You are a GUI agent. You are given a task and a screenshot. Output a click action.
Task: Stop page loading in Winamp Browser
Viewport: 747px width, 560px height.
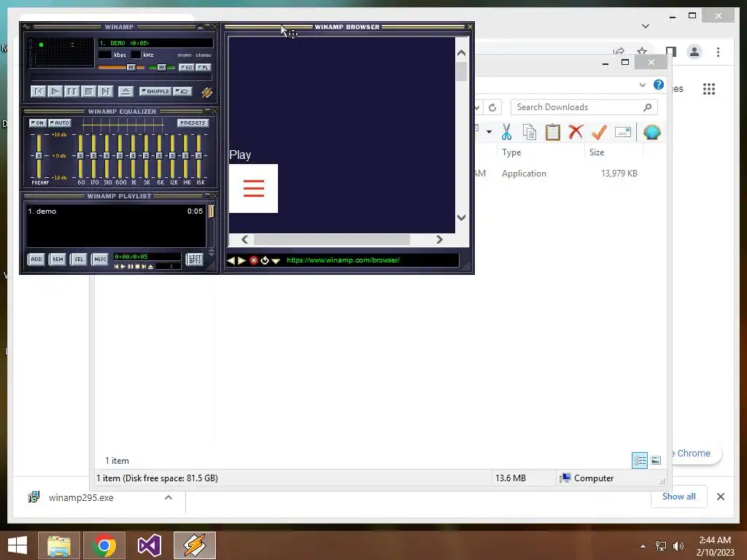pyautogui.click(x=253, y=260)
